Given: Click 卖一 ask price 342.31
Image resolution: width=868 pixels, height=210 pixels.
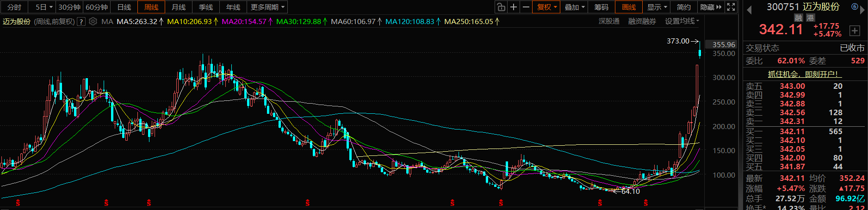Looking at the screenshot, I should (x=792, y=121).
